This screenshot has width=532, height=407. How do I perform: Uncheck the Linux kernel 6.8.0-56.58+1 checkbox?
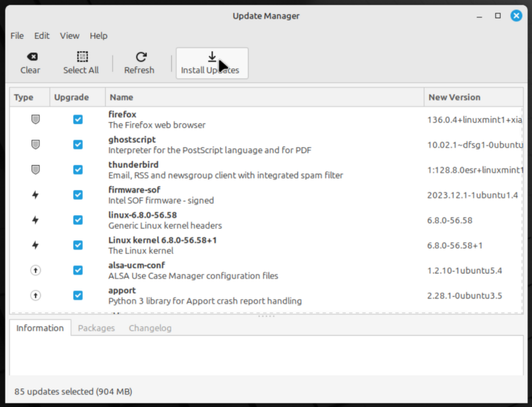[77, 245]
